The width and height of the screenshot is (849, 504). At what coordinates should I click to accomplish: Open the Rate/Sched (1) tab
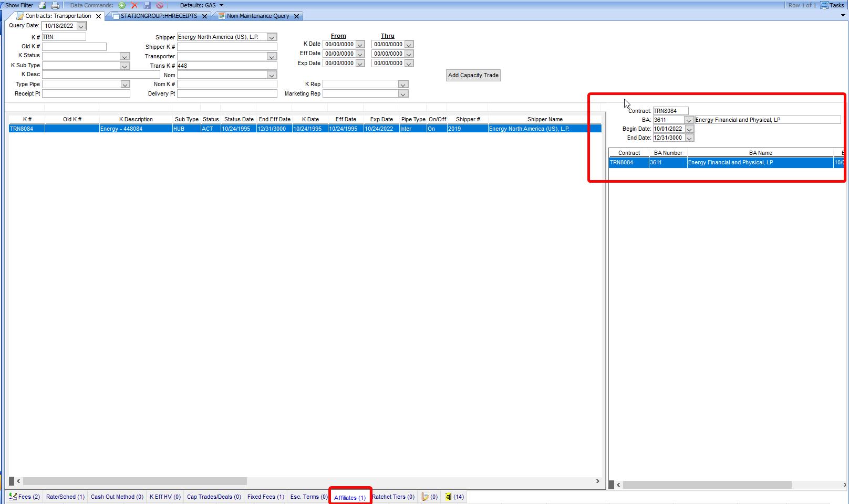[x=65, y=497]
